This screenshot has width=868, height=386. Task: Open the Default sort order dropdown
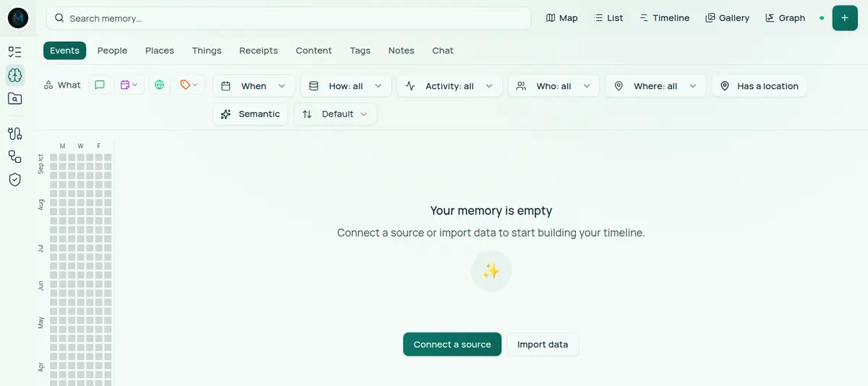pos(335,114)
